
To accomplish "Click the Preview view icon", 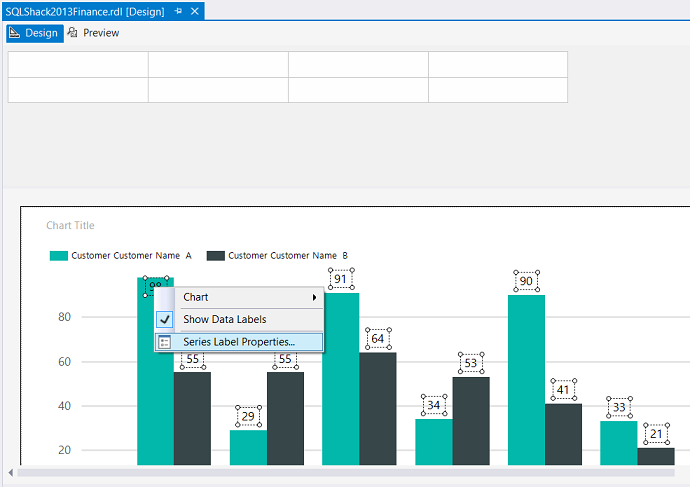I will click(x=73, y=33).
